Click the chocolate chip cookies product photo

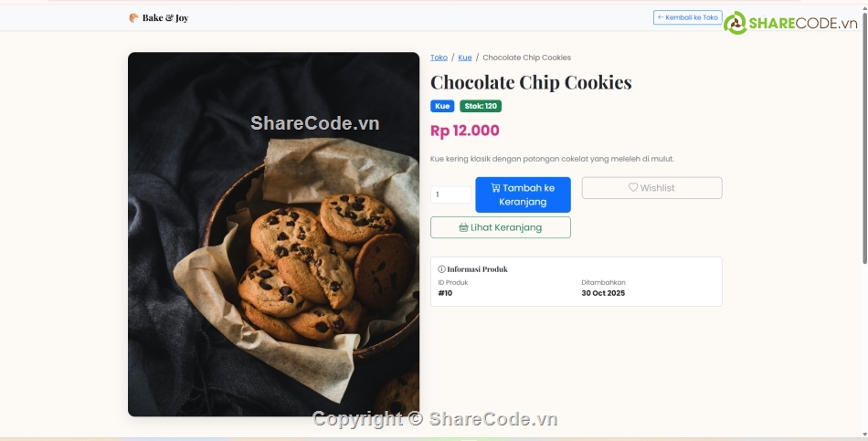[x=273, y=234]
